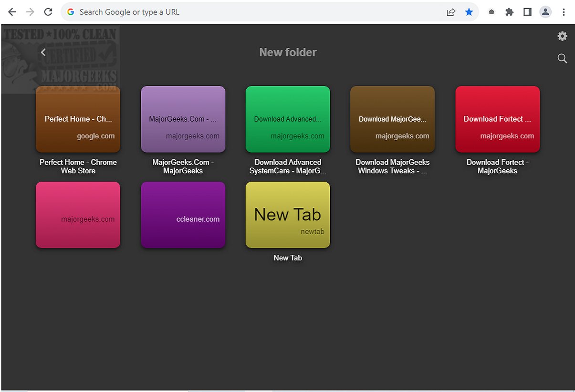Open the yellow New Tab tile
The width and height of the screenshot is (575, 392).
click(x=288, y=215)
